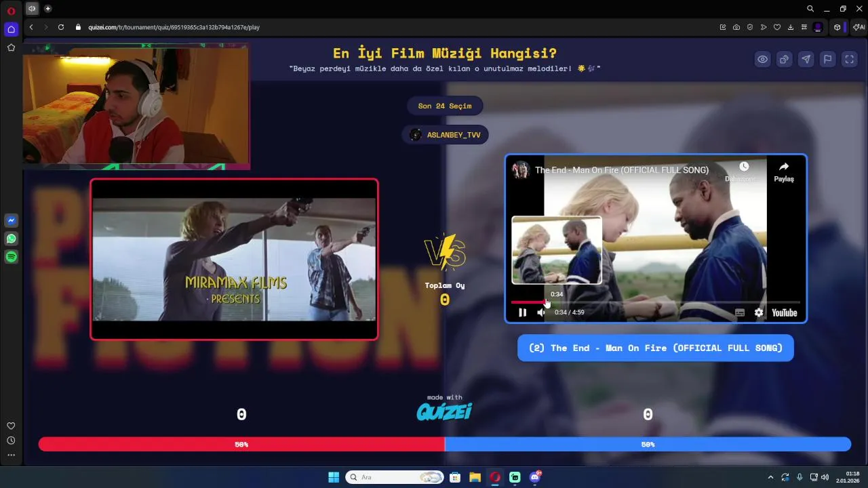Open the Windows Start menu
Viewport: 868px width, 488px height.
(x=334, y=477)
